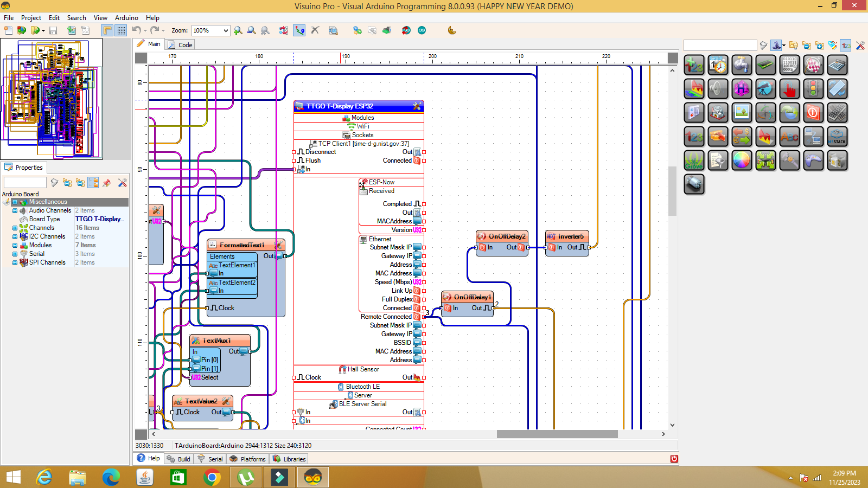This screenshot has height=488, width=868.
Task: Toggle the rulers display button
Action: [107, 30]
